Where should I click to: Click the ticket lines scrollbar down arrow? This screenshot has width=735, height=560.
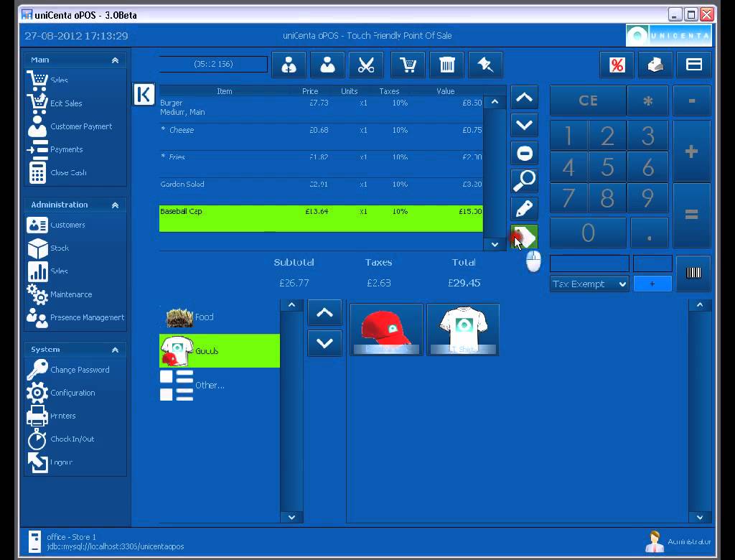[x=495, y=244]
